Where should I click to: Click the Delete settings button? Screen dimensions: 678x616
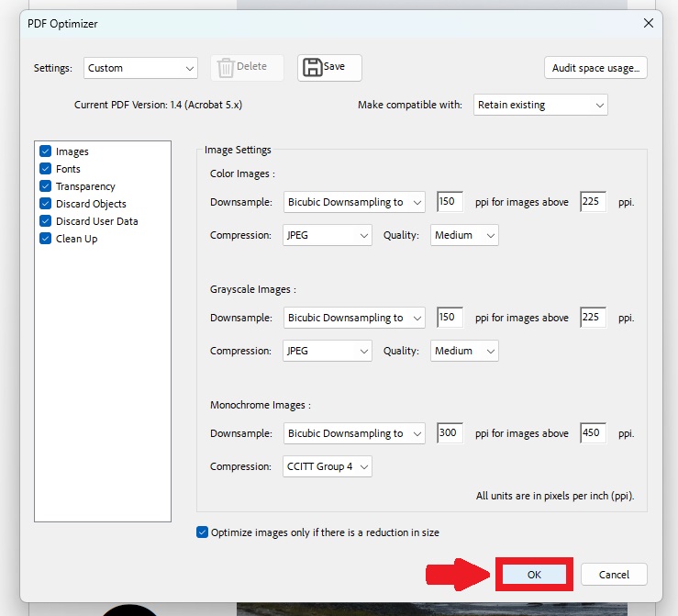tap(247, 68)
